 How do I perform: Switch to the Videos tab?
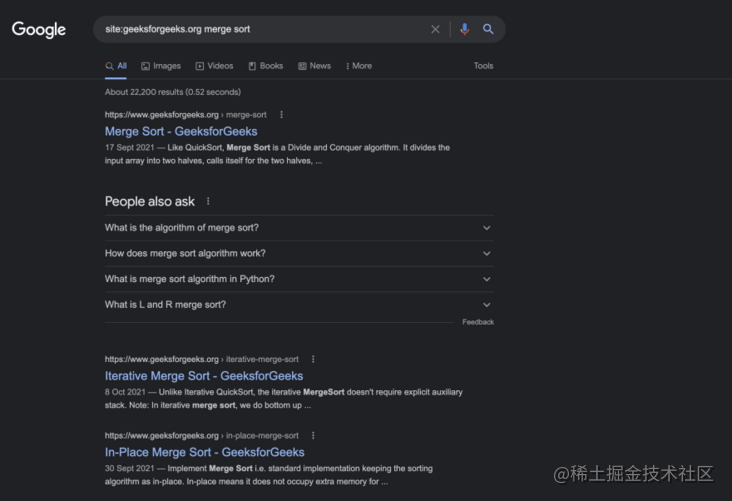coord(214,66)
